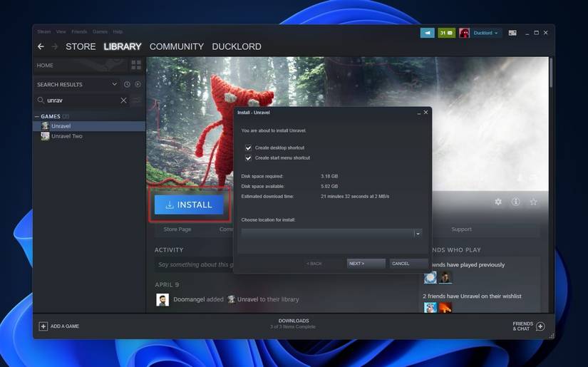Close the Install - Unravel dialog

(x=425, y=112)
